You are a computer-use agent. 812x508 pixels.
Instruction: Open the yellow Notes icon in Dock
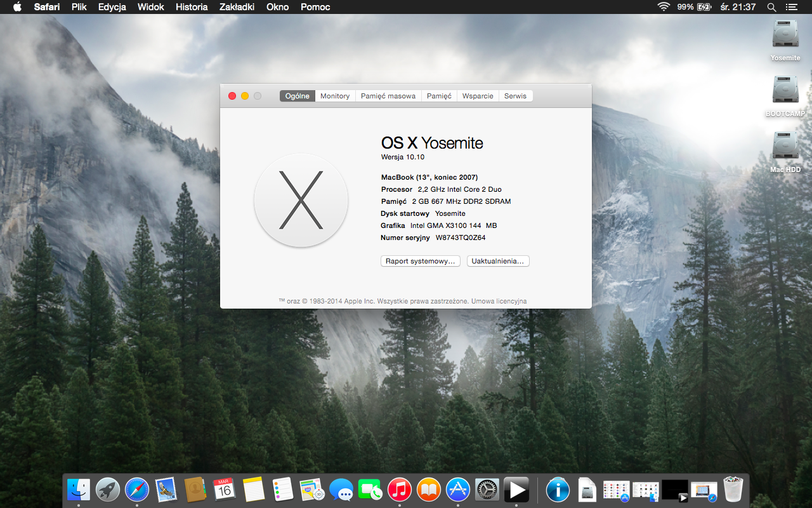click(x=253, y=490)
